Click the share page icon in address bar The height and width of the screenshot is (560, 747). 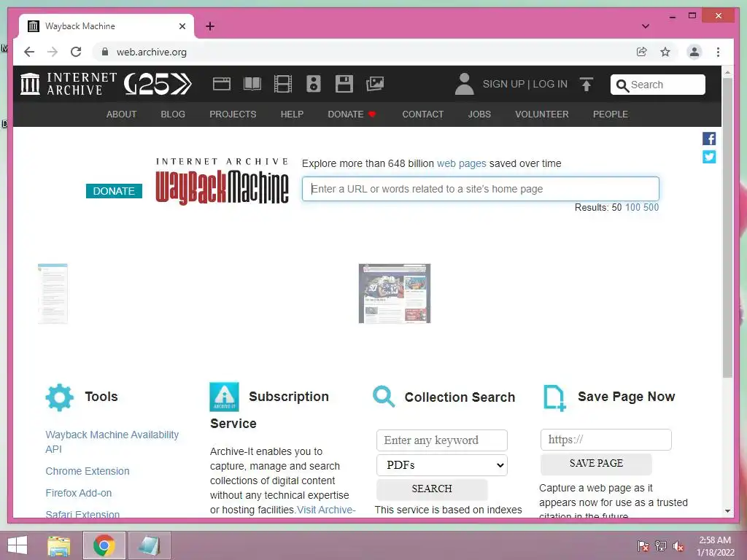click(642, 52)
